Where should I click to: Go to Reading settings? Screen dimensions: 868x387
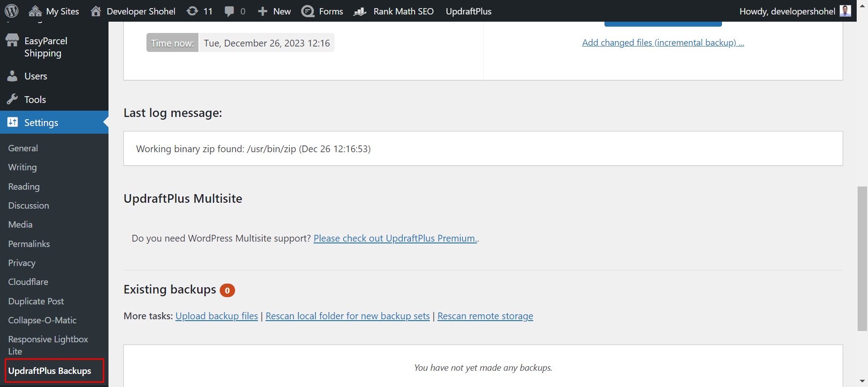24,187
